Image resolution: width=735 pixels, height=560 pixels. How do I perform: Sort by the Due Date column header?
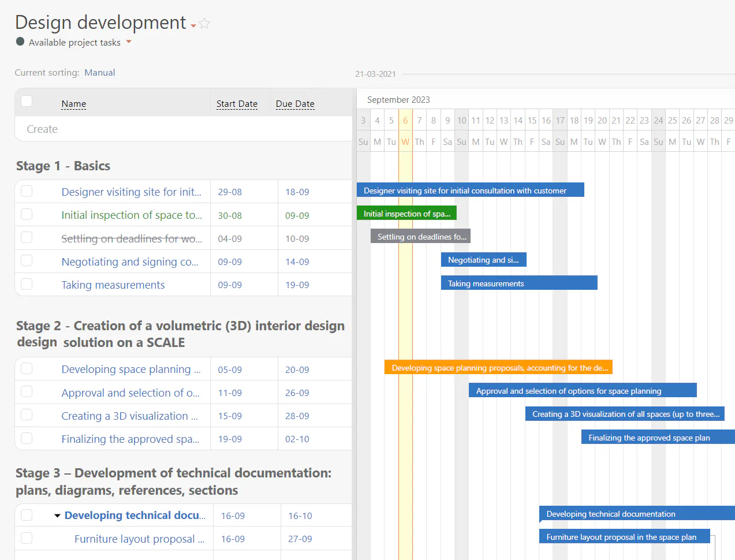coord(295,104)
